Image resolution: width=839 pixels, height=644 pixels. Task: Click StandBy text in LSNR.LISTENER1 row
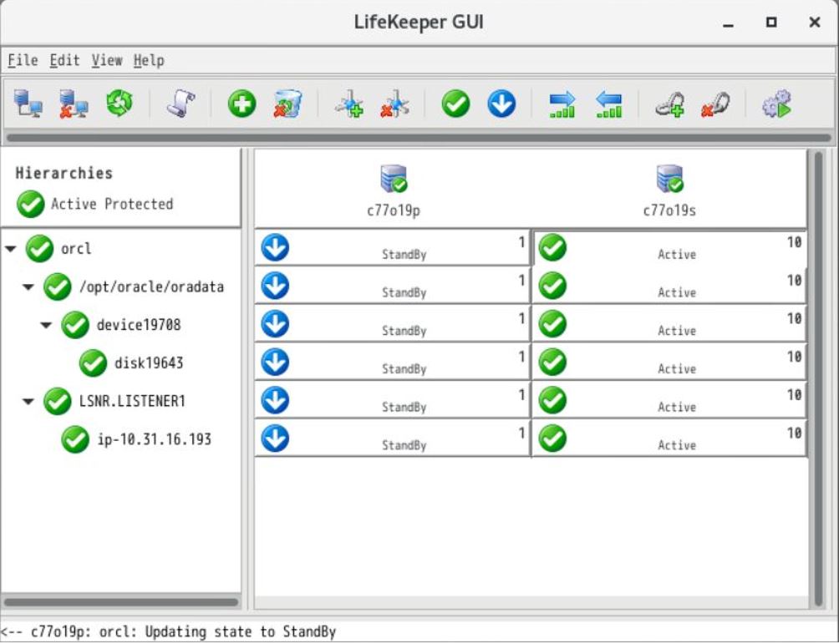[x=404, y=408]
